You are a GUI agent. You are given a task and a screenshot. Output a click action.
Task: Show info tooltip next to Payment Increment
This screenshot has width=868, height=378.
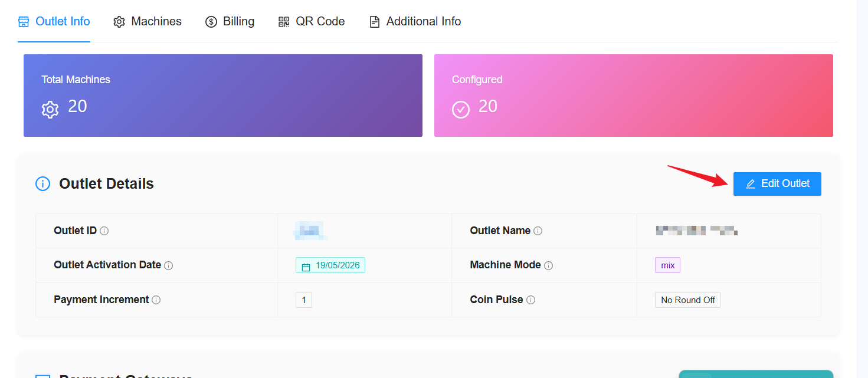click(156, 300)
